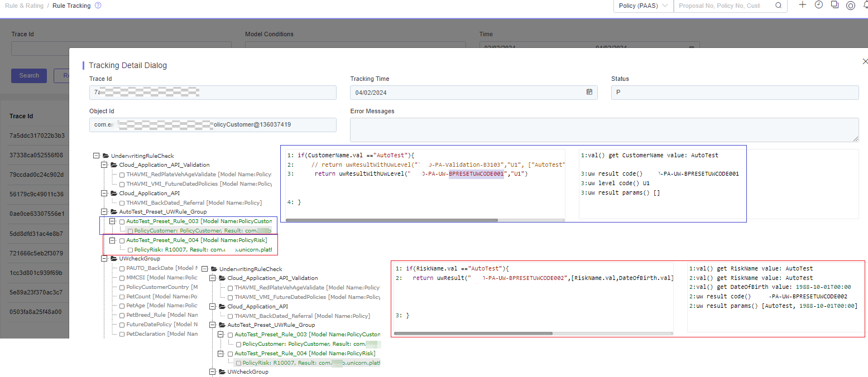Open the Tracking Time calendar icon
Image resolution: width=868 pixels, height=377 pixels.
tap(589, 92)
